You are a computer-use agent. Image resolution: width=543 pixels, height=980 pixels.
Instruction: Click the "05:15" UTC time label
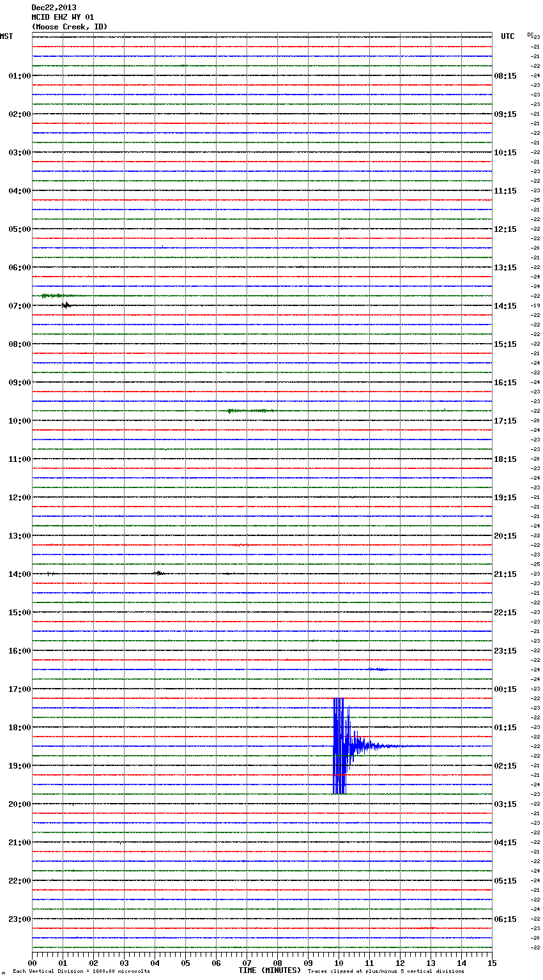coord(505,881)
